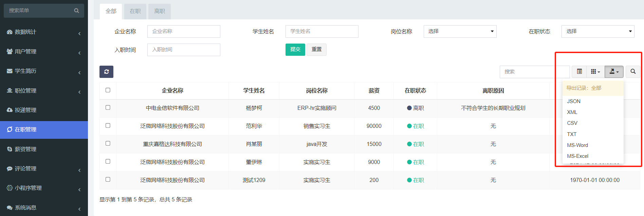Click the magnifier advanced search icon
The image size is (644, 216).
pyautogui.click(x=633, y=72)
